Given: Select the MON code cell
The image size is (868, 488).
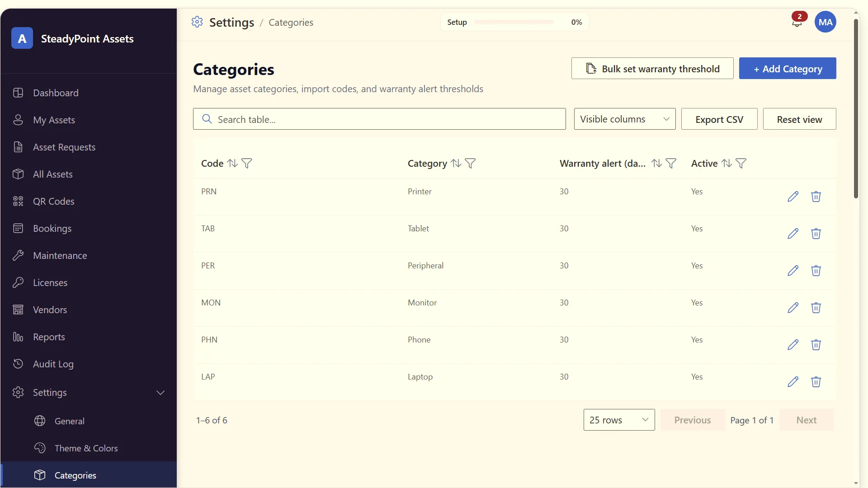Looking at the screenshot, I should click(211, 302).
